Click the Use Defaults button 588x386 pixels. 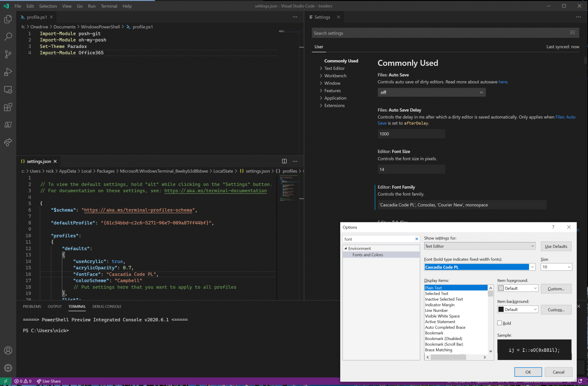556,246
